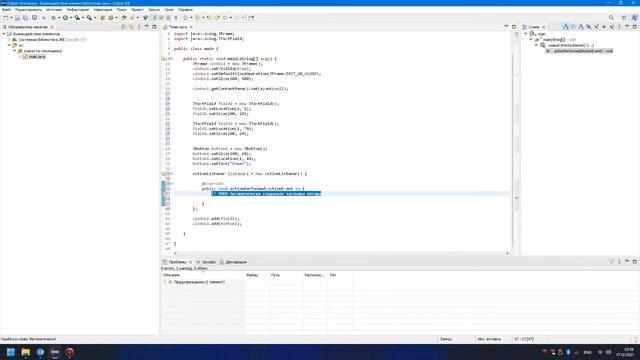
Task: Click the Save All toolbar icon
Action: coord(25,18)
